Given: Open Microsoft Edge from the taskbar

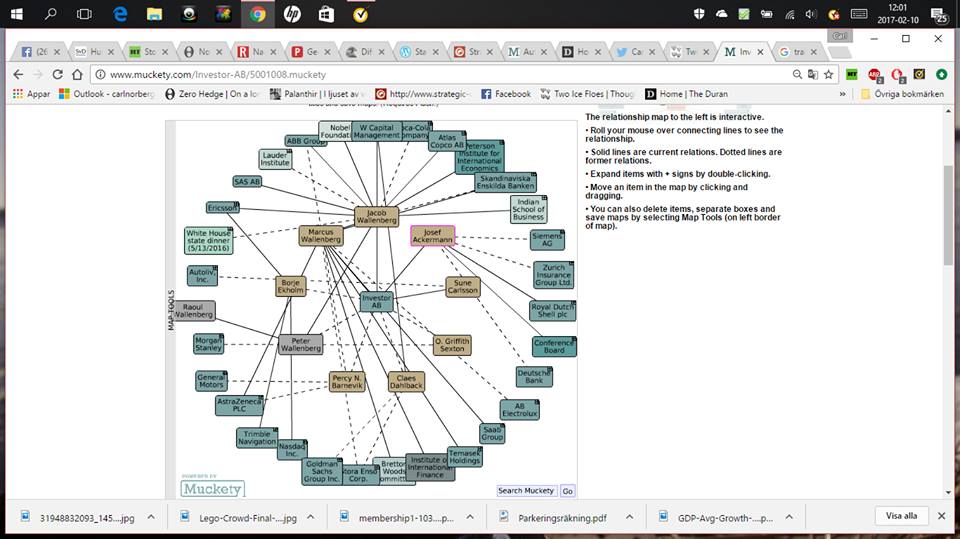Looking at the screenshot, I should (x=121, y=14).
